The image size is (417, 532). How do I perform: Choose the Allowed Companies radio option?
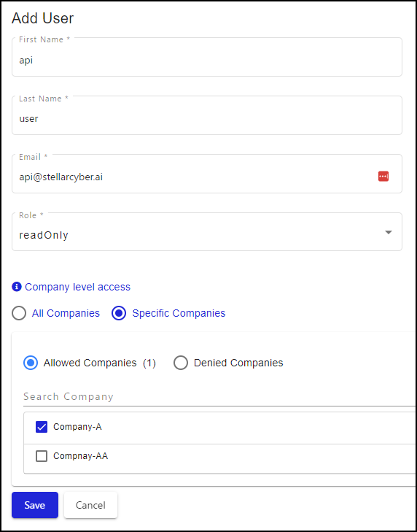click(x=31, y=363)
